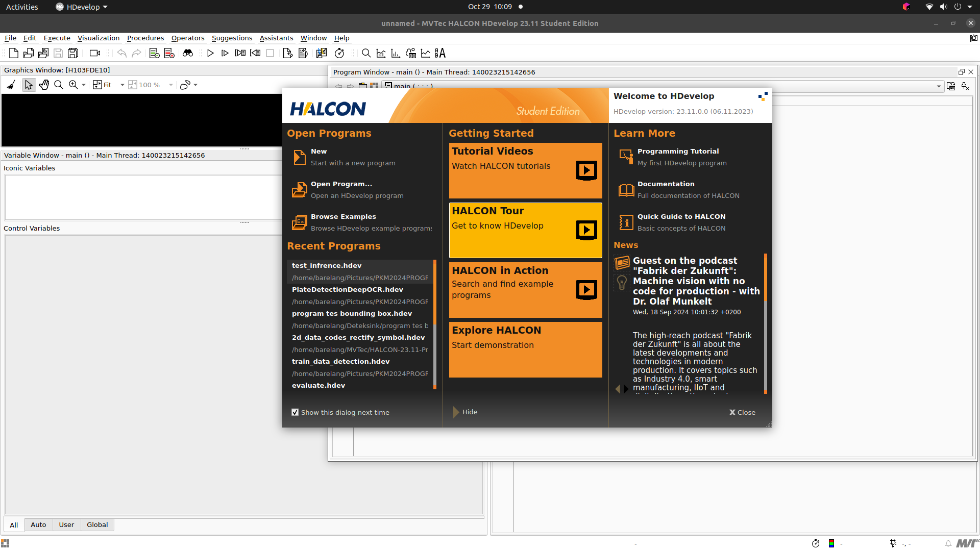Click the Documentation book icon
The width and height of the screenshot is (980, 551).
[x=626, y=190]
